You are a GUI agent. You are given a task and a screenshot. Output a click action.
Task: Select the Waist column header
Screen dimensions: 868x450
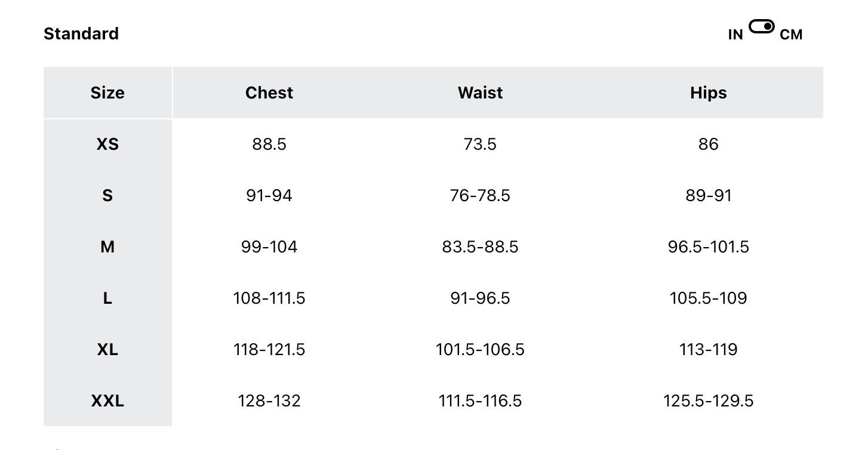(x=480, y=93)
